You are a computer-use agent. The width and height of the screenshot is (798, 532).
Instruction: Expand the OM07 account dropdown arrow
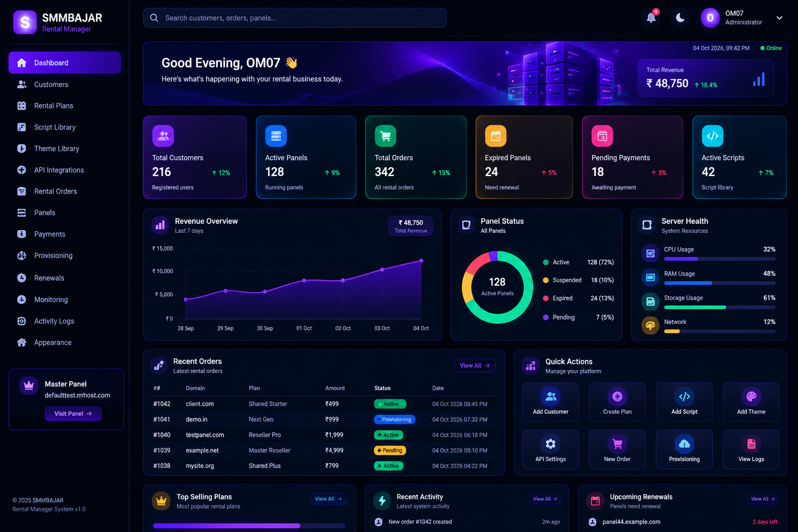[x=779, y=18]
